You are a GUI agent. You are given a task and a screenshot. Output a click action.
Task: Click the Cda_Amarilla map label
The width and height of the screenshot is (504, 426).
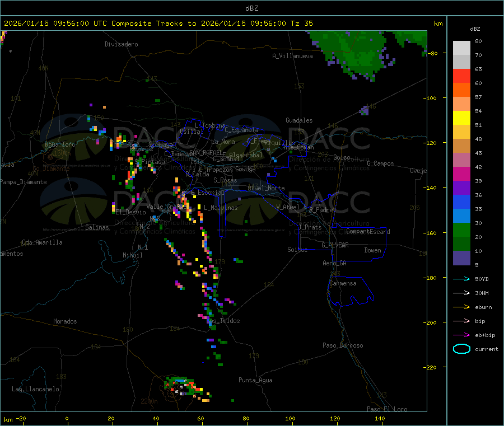coord(42,242)
